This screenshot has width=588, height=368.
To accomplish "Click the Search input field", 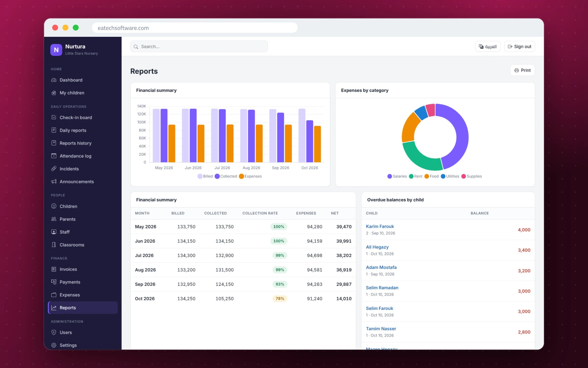I will 199,46.
